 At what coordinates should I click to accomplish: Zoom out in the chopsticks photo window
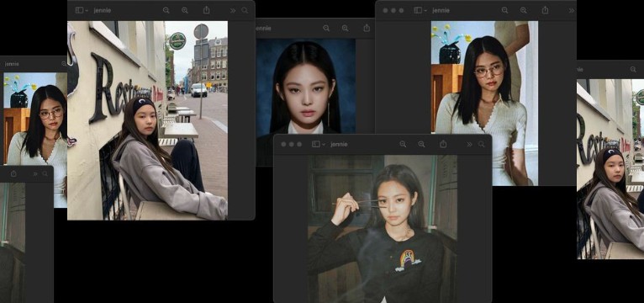[x=403, y=144]
